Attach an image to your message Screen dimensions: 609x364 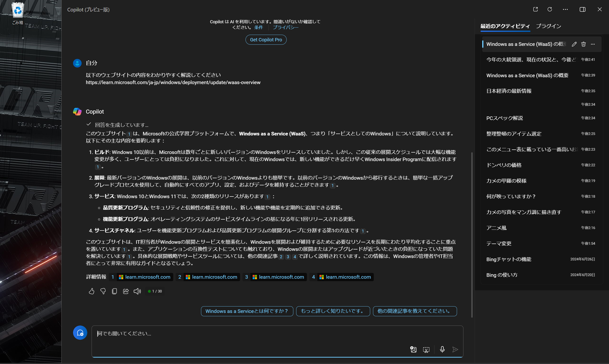tap(413, 349)
